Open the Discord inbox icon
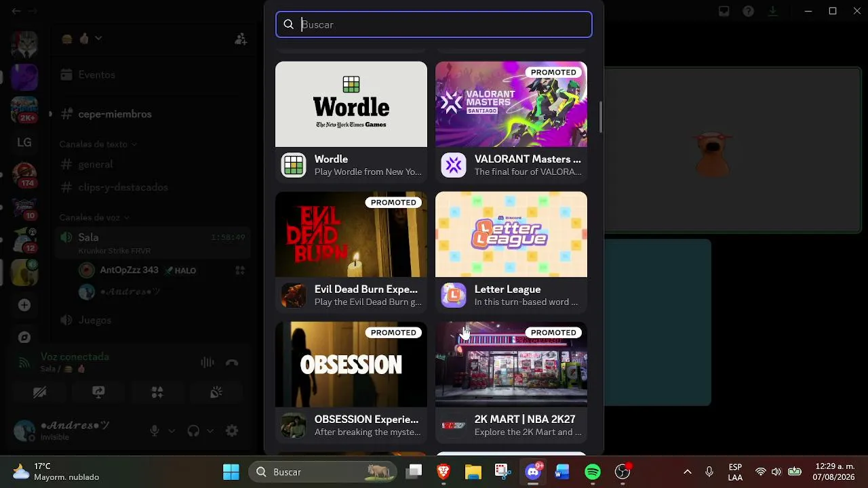This screenshot has height=488, width=868. (x=724, y=11)
